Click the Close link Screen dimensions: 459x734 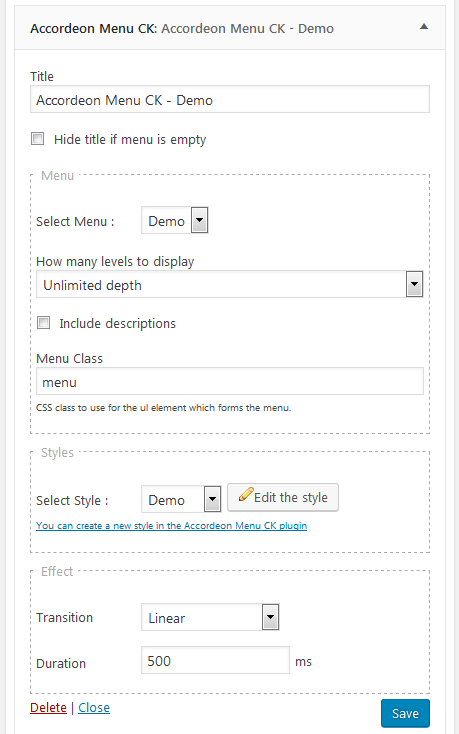(x=94, y=707)
